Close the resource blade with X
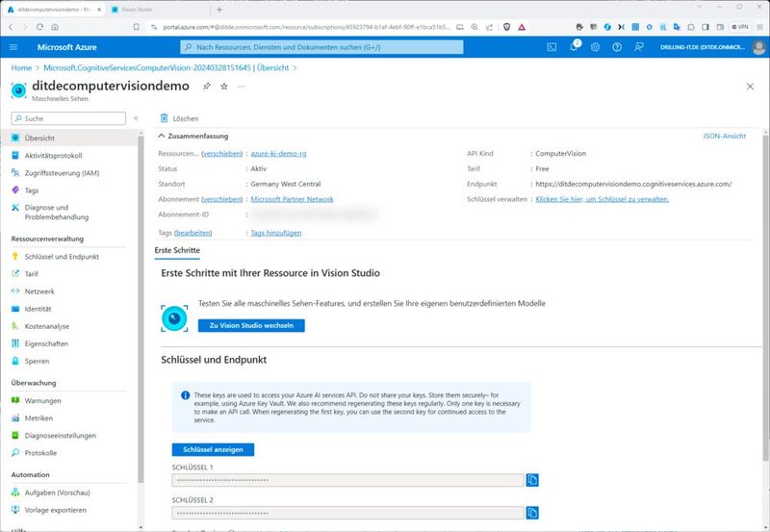The image size is (770, 532). pos(750,87)
